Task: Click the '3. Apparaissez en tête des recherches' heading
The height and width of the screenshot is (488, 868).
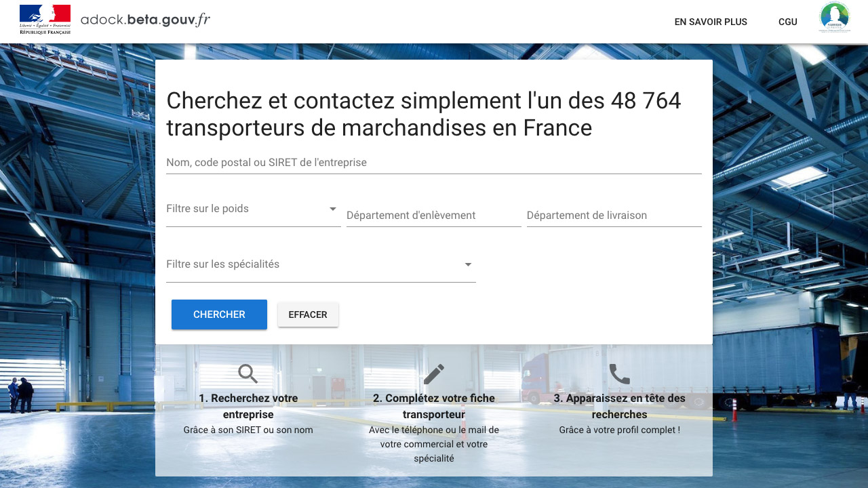Action: [x=619, y=406]
